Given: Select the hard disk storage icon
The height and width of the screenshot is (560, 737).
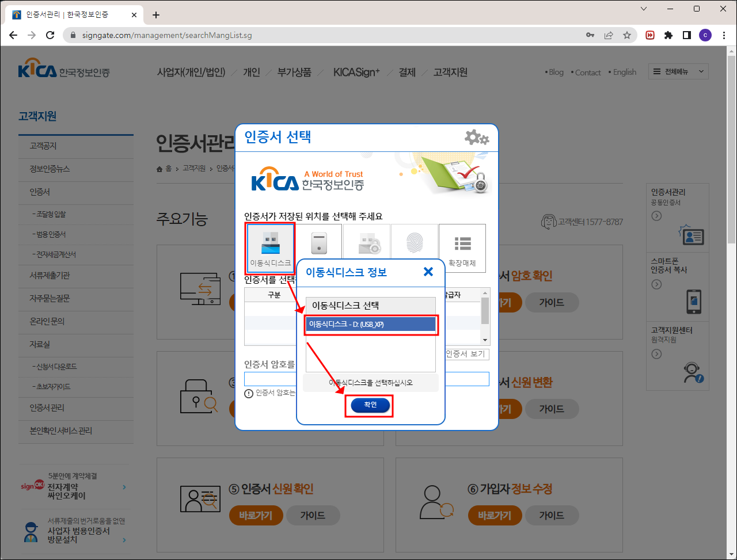Looking at the screenshot, I should pos(318,242).
